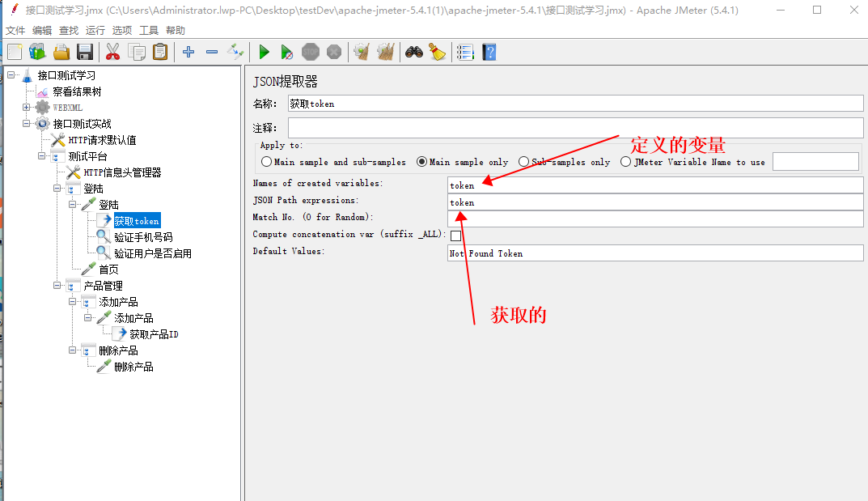Collapse the 添加产品 controller expander

coord(73,302)
